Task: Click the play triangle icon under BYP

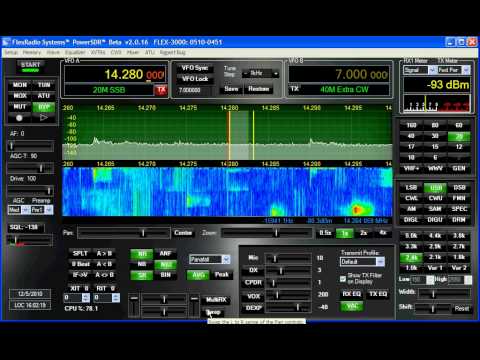Action: [44, 118]
